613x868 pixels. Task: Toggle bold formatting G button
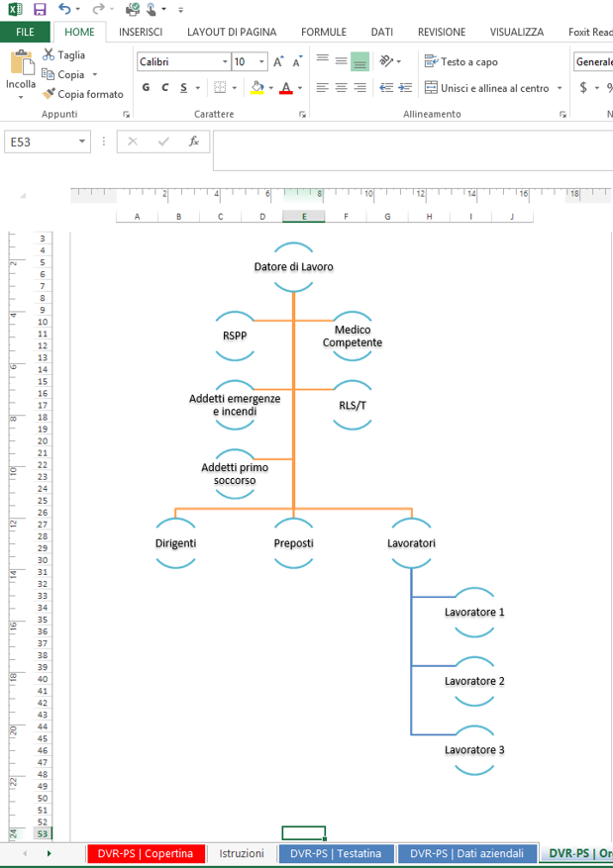pos(146,88)
